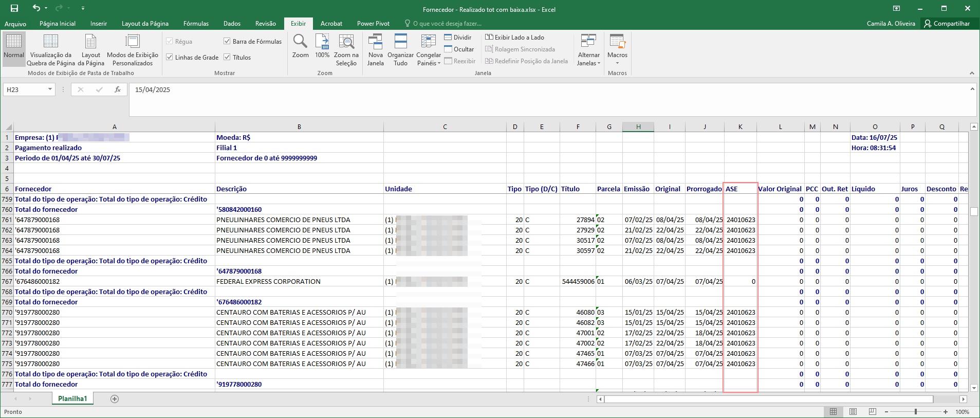Toggle Linhas de Grade checkbox
980x418 pixels.
(x=169, y=57)
